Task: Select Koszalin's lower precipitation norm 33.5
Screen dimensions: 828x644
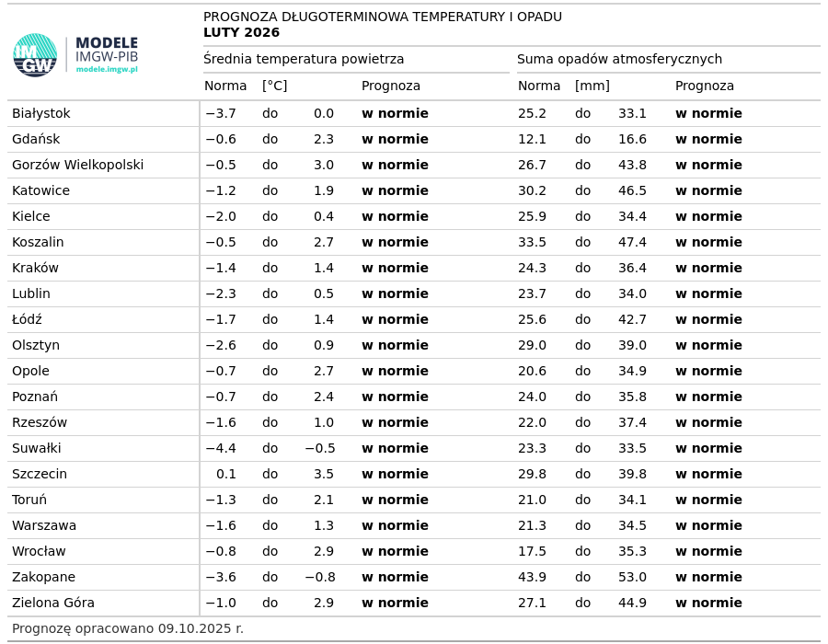Action: (x=532, y=243)
